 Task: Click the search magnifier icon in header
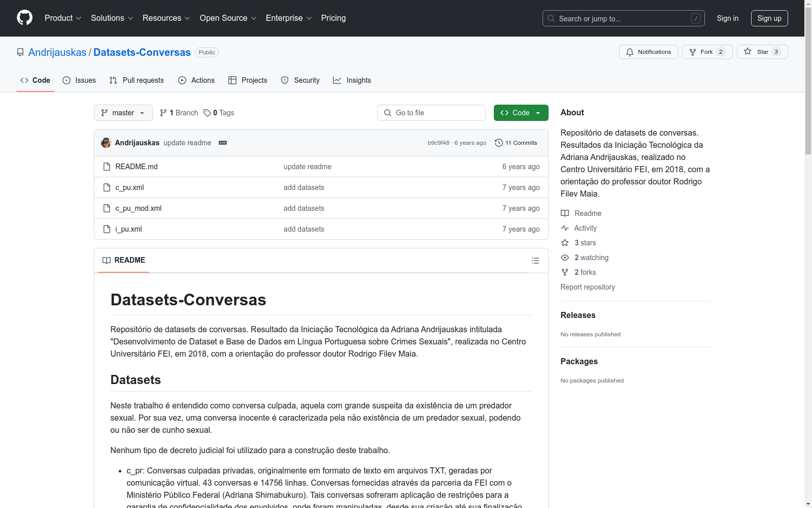(x=551, y=18)
